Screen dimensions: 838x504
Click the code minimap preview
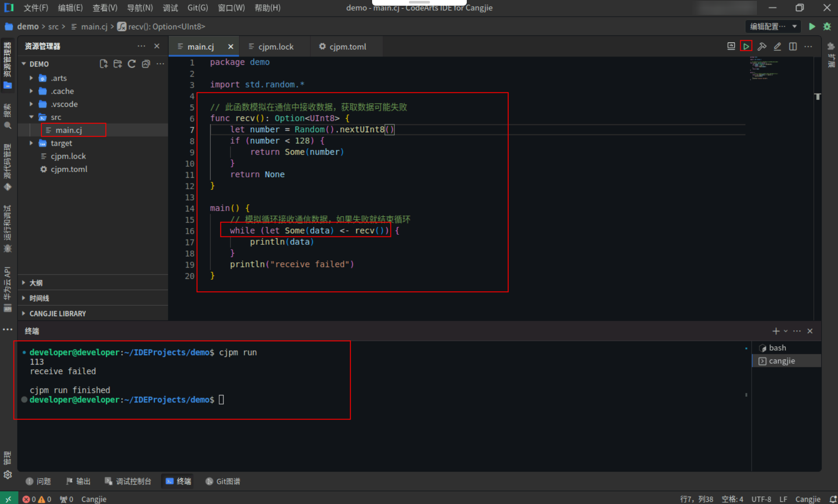click(x=764, y=68)
